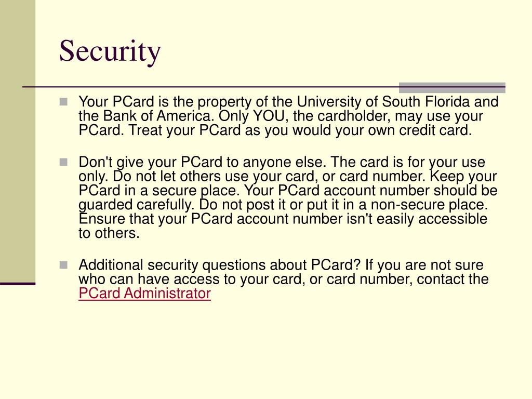The image size is (532, 399).
Task: Click the horizontal divider line below the title
Action: pyautogui.click(x=210, y=87)
